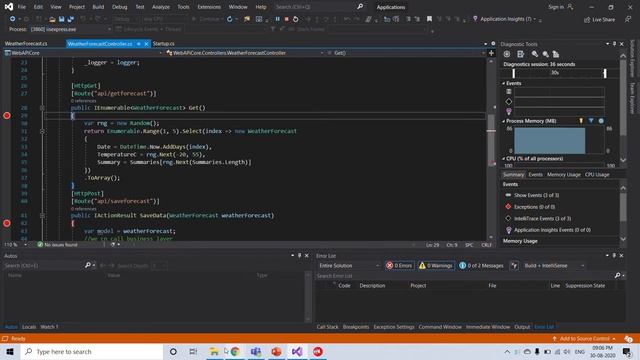Switch to the Memory Usage tab
Screen dimensions: 640x360
click(564, 175)
